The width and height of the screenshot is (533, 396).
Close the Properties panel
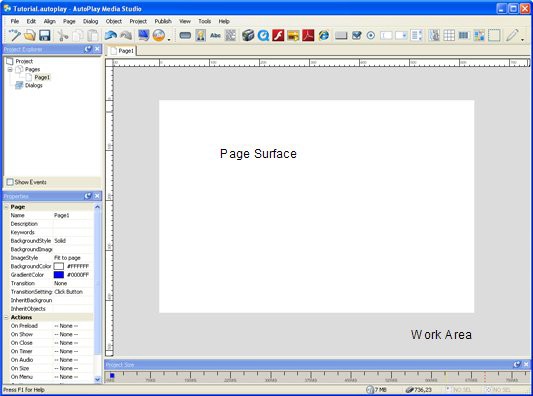point(97,196)
